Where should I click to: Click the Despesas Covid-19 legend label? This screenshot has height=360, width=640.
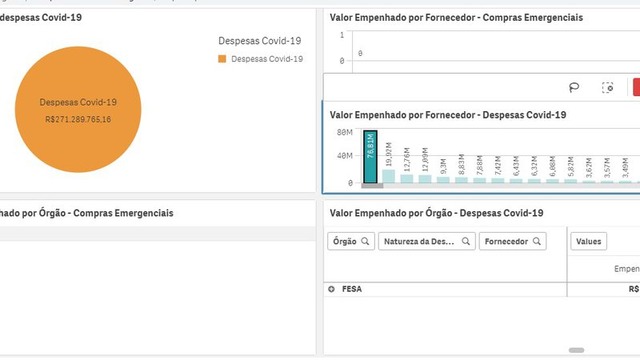(267, 59)
